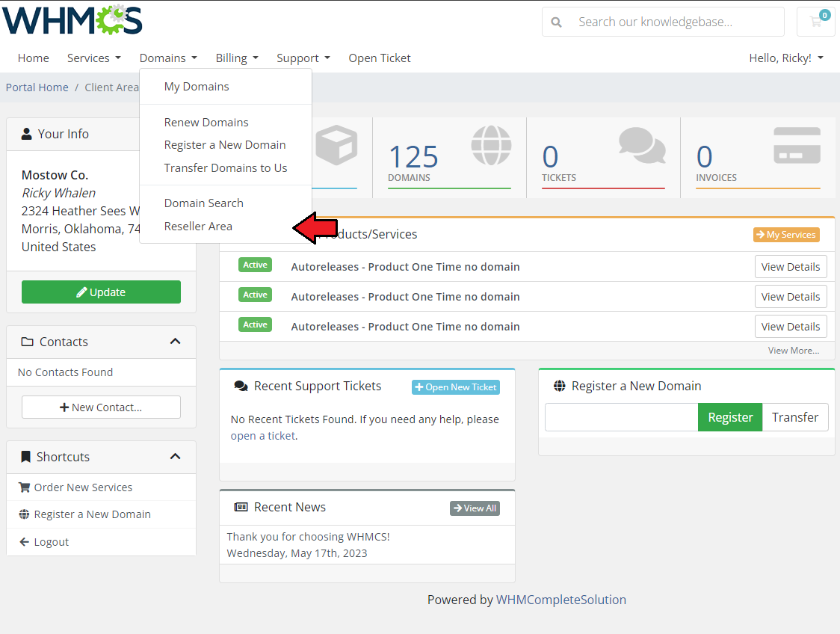Viewport: 840px width, 634px height.
Task: Click the open a ticket link
Action: [x=263, y=436]
